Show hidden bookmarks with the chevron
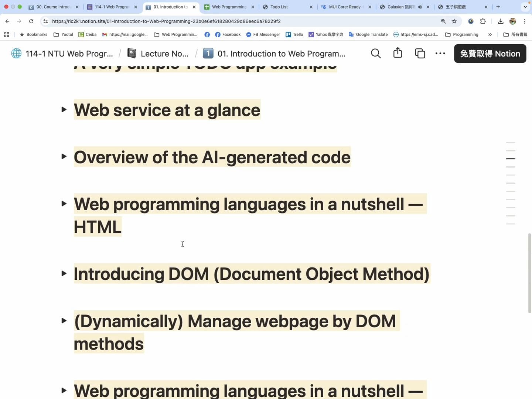 tap(490, 35)
